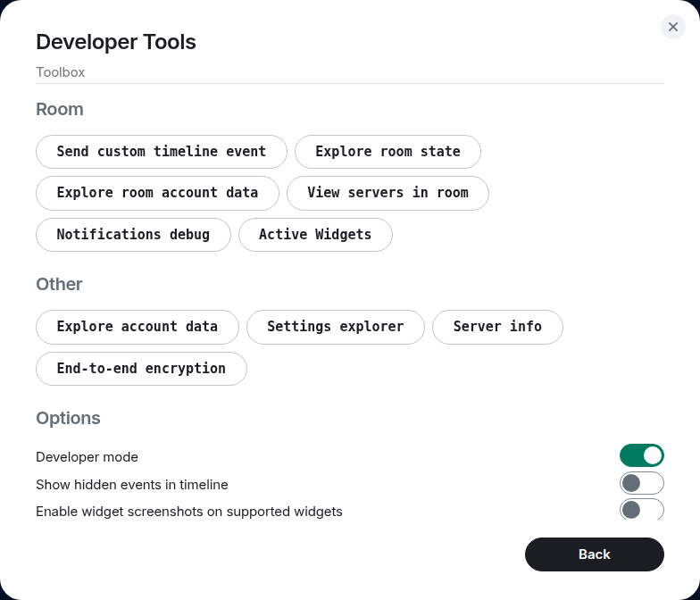Turn on widget screenshots switch
The width and height of the screenshot is (700, 600).
[642, 511]
